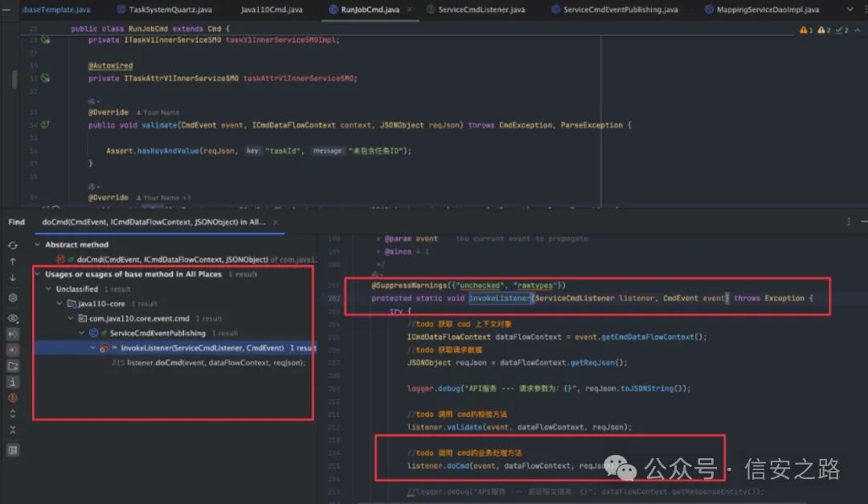Go to next occurrence arrow
Image resolution: width=868 pixels, height=504 pixels.
(13, 277)
